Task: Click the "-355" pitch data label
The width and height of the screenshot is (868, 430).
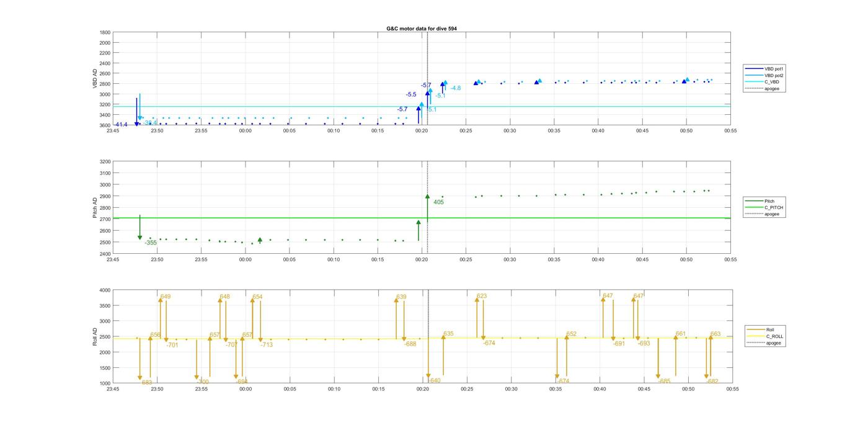Action: (151, 243)
